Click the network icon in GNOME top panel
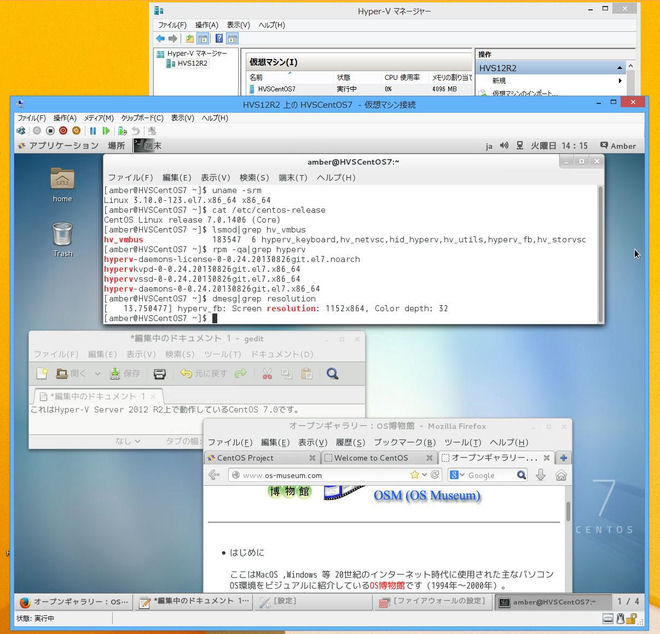This screenshot has height=634, width=660. [520, 146]
